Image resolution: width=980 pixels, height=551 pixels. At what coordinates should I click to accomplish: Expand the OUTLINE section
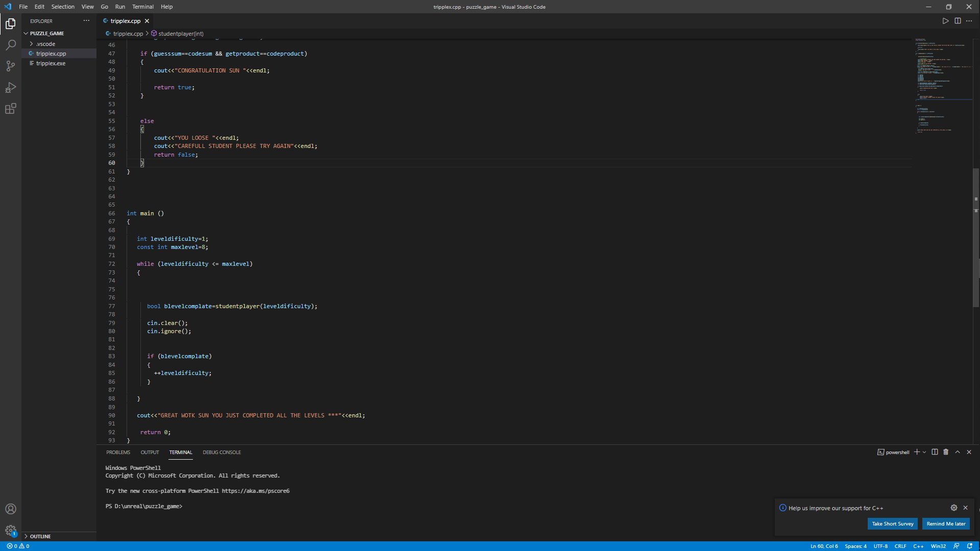pyautogui.click(x=40, y=536)
